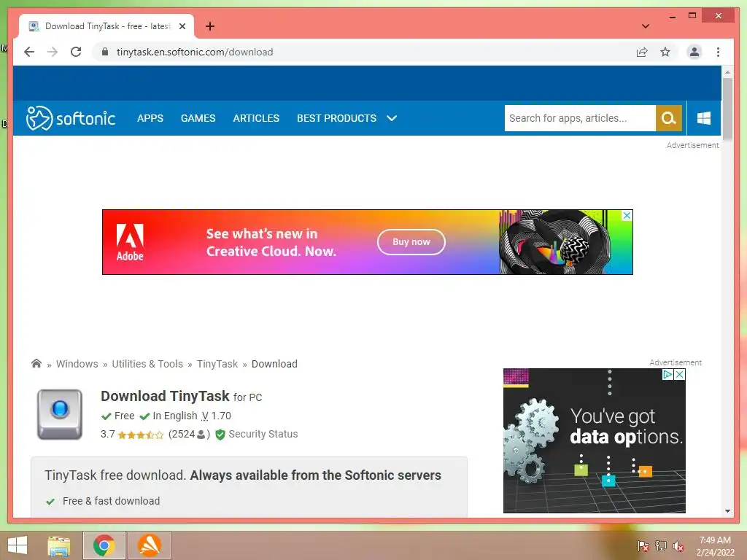Close the data options sidebar ad

coord(680,374)
